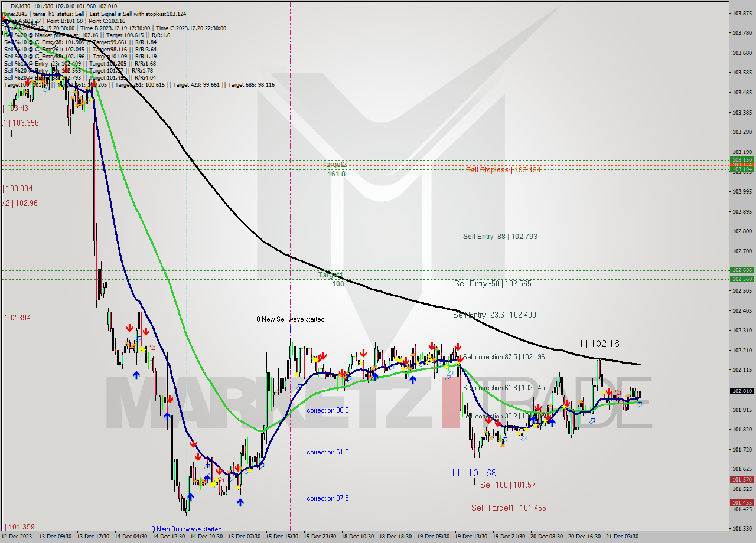Select the '0 New Sell wave started' annotation
Screen dimensions: 756x543
291,319
